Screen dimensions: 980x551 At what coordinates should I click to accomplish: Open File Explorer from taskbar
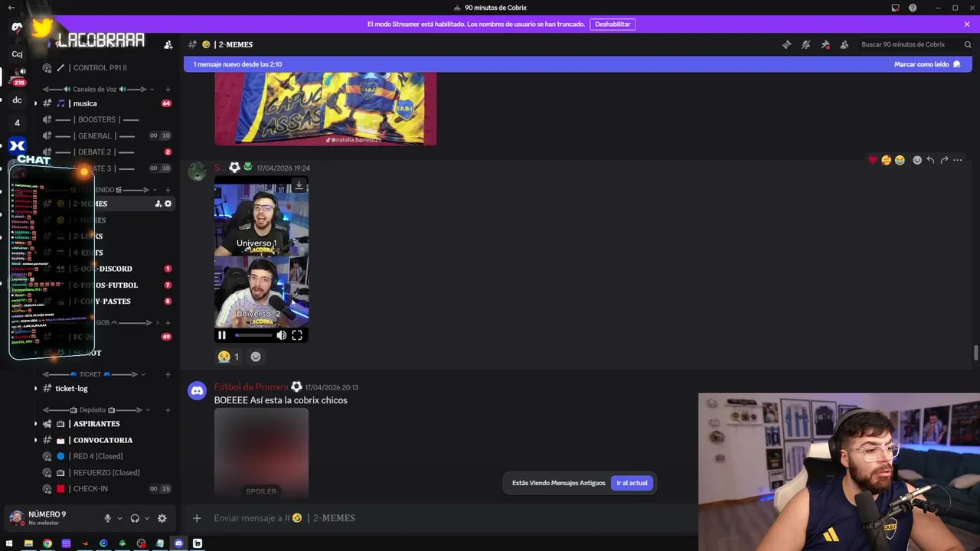[x=28, y=543]
